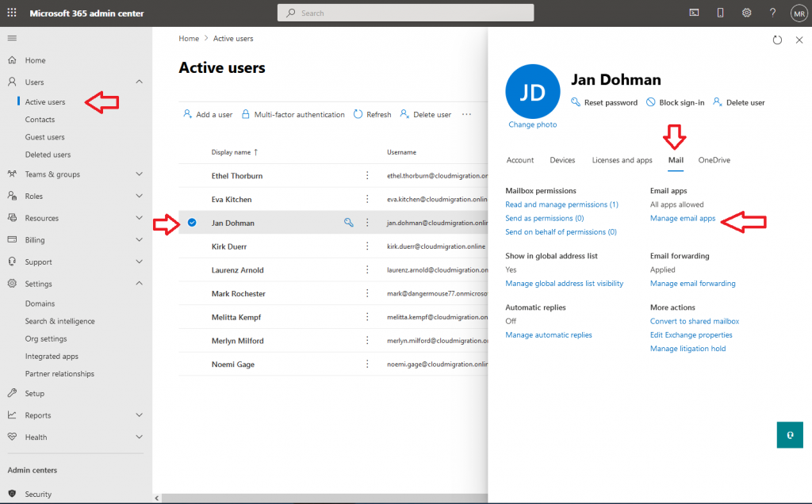This screenshot has width=812, height=504.
Task: Expand the Support section
Action: point(139,262)
